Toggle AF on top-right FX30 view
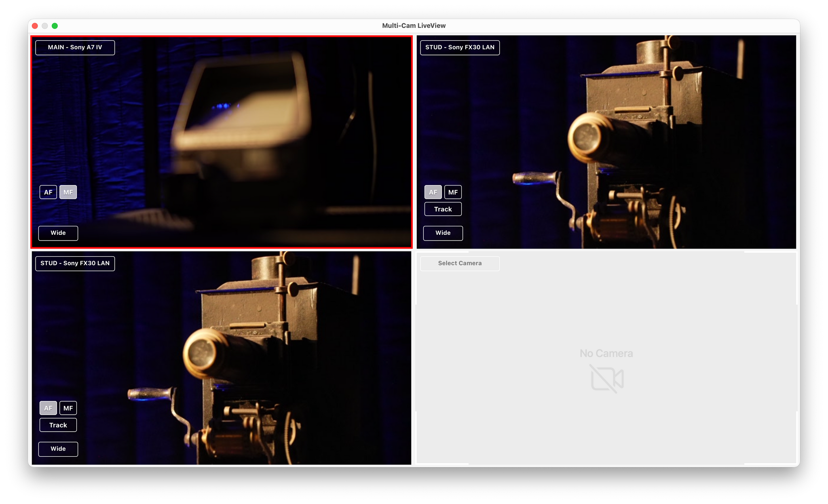Screen dimensions: 828x504 coord(433,192)
